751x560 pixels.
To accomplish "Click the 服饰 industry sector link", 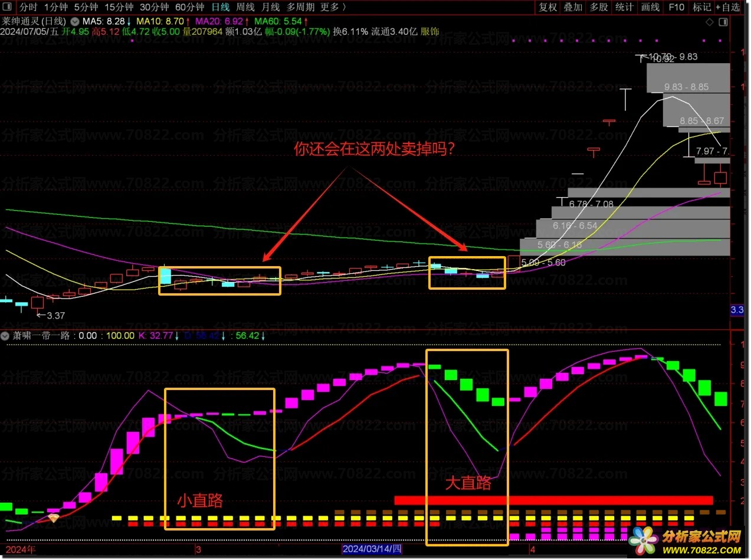I will (x=429, y=32).
